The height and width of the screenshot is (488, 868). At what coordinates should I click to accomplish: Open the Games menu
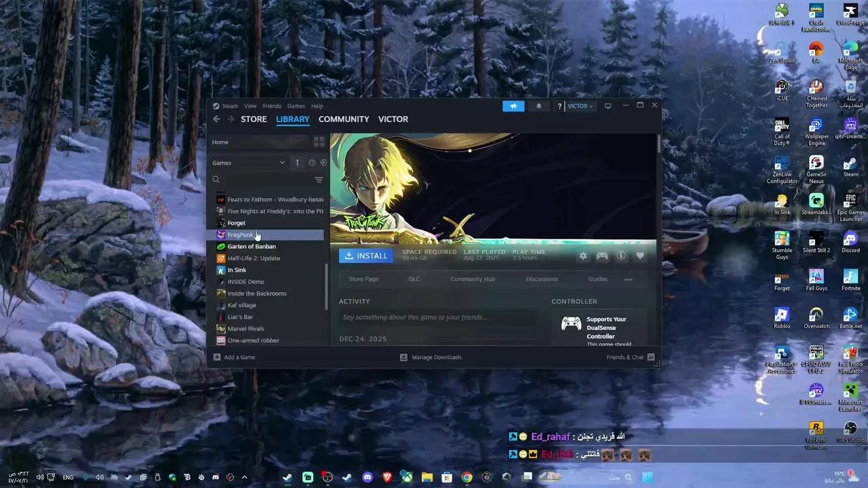296,106
